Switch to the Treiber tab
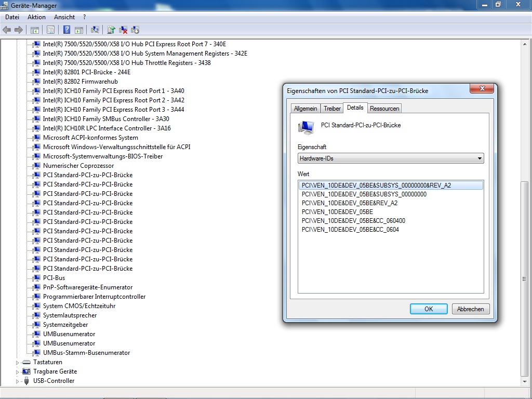 click(332, 109)
